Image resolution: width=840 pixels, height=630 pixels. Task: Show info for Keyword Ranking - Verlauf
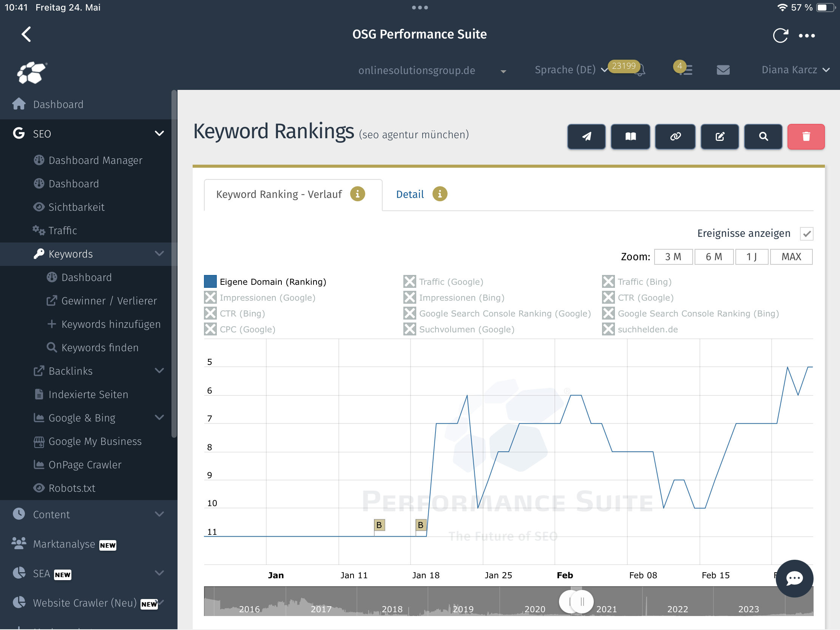coord(357,194)
